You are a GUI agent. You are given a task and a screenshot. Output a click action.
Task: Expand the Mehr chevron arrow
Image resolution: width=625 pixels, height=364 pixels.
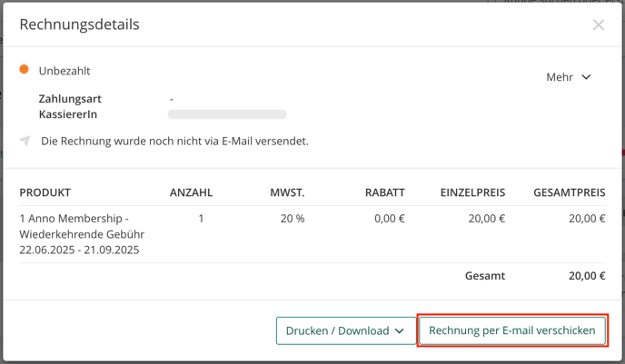tap(586, 77)
